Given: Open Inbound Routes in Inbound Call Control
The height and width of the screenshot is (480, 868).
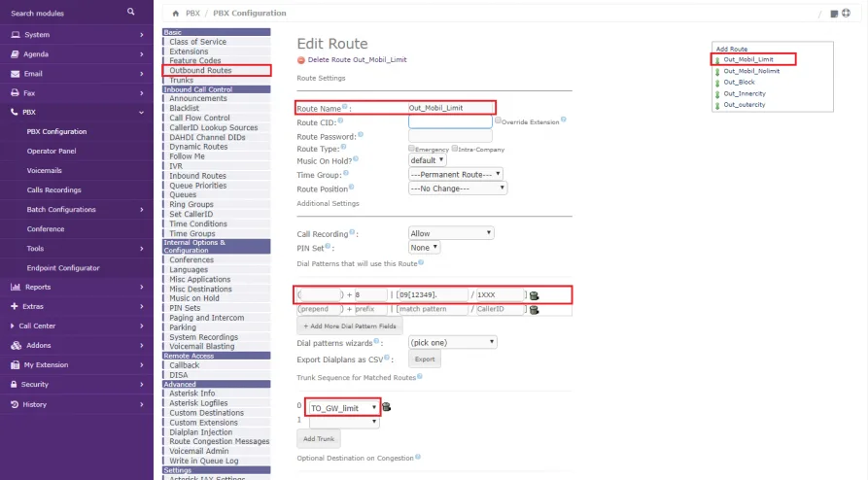Looking at the screenshot, I should pos(197,176).
